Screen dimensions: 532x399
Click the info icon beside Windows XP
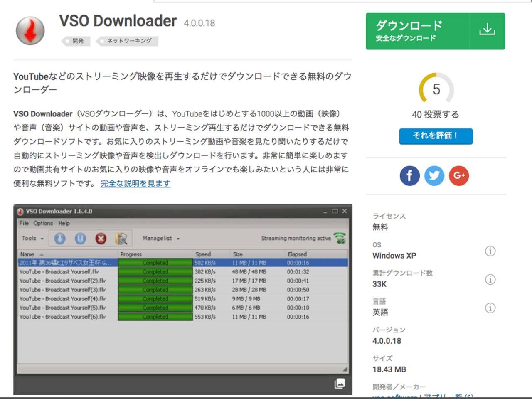[490, 251]
